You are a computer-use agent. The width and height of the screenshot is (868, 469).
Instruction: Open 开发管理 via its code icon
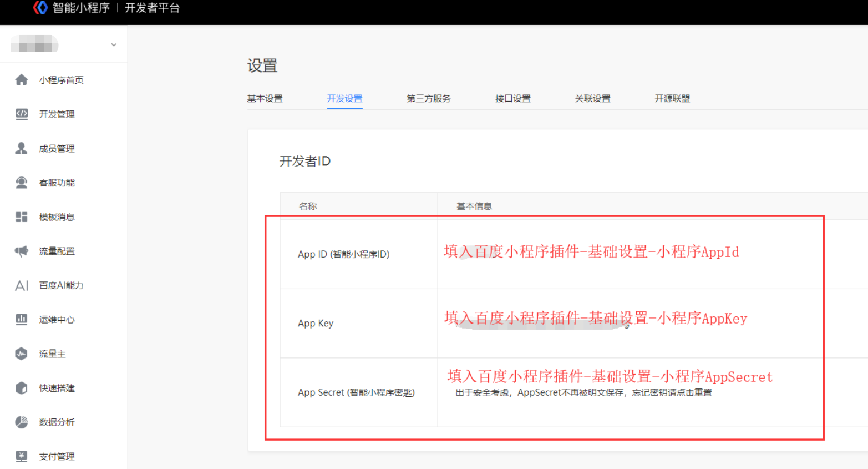(x=22, y=114)
